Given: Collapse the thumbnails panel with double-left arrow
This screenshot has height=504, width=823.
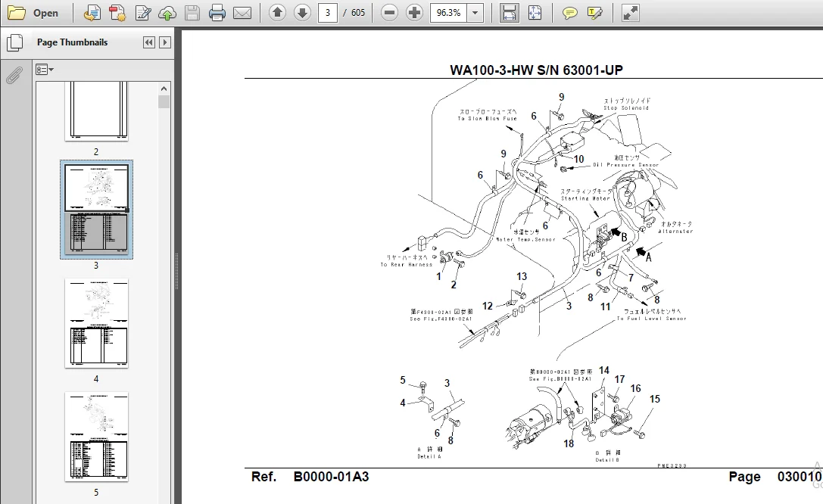Looking at the screenshot, I should 149,42.
